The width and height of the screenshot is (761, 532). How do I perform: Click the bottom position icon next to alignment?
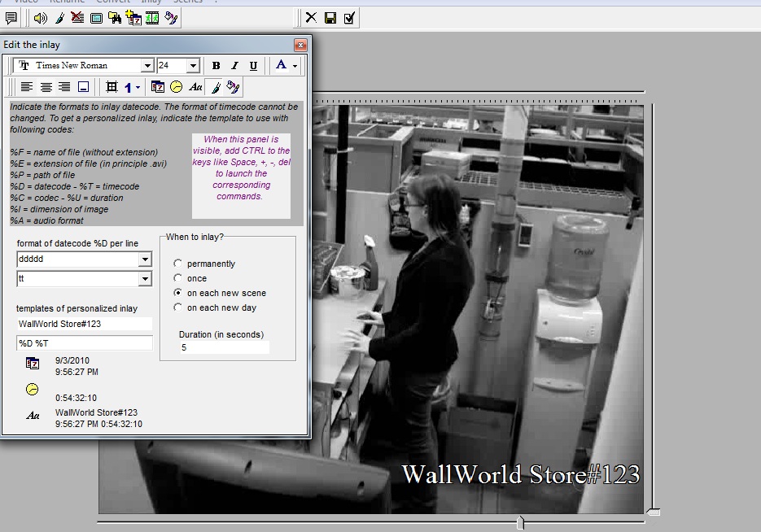84,87
